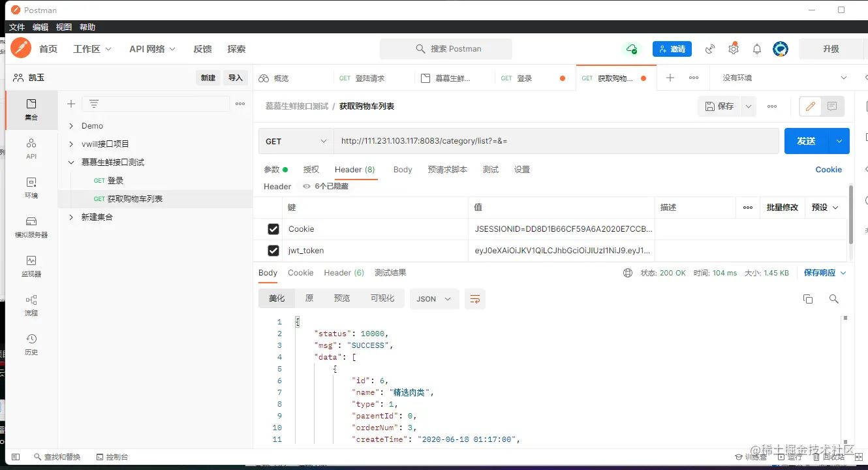The height and width of the screenshot is (470, 868).
Task: Select the 流程 sidebar icon
Action: [31, 305]
